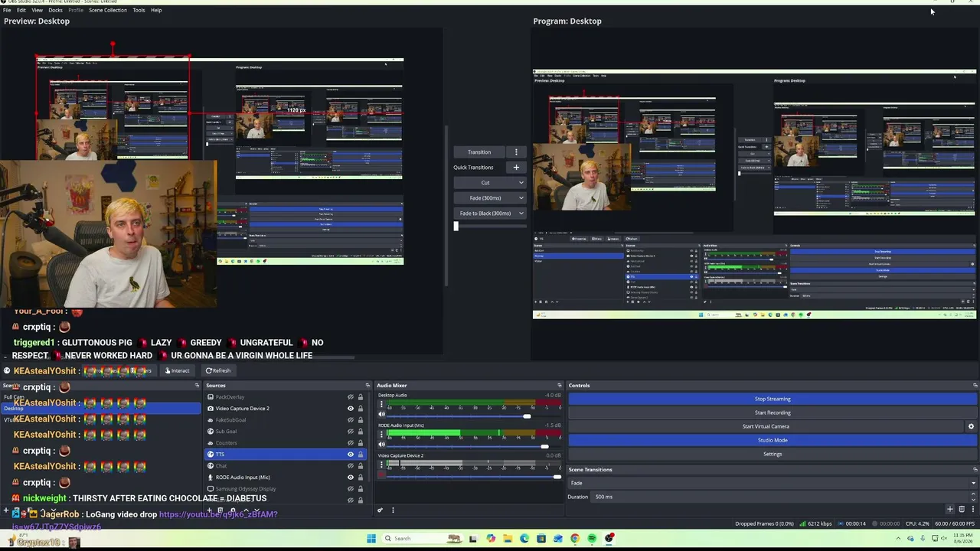The image size is (980, 551).
Task: Hide Video Capture Device 2 source
Action: pos(351,409)
